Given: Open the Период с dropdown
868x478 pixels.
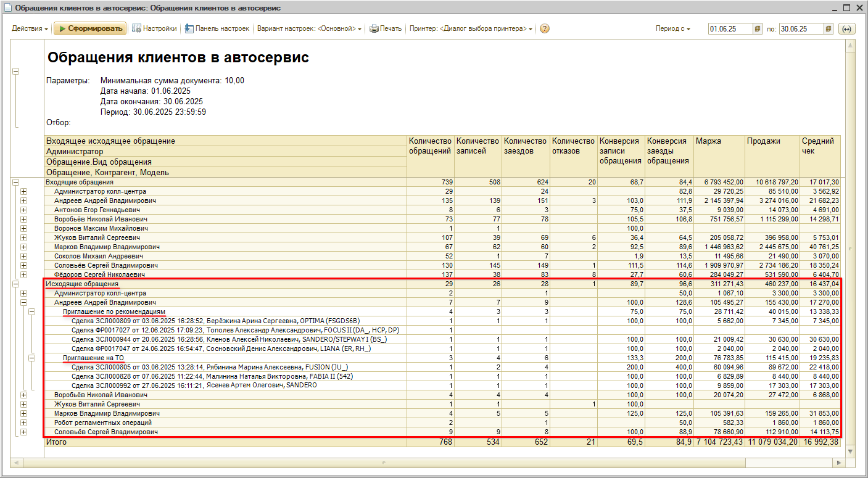Looking at the screenshot, I should coord(673,29).
